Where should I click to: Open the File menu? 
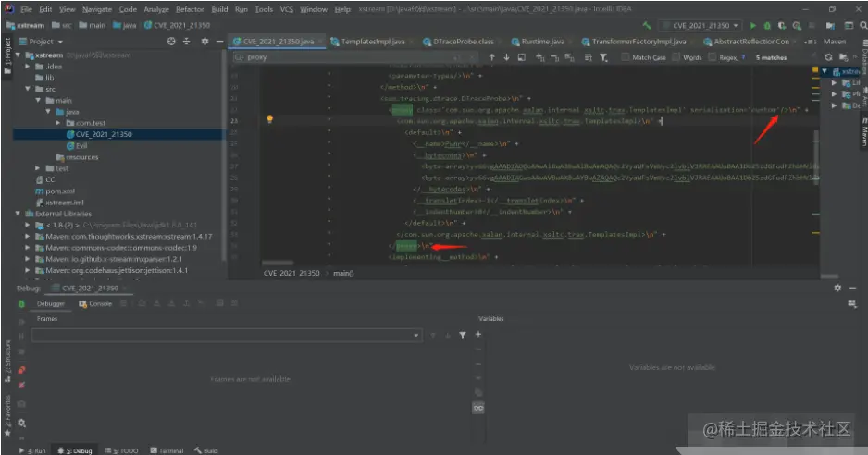(x=26, y=9)
